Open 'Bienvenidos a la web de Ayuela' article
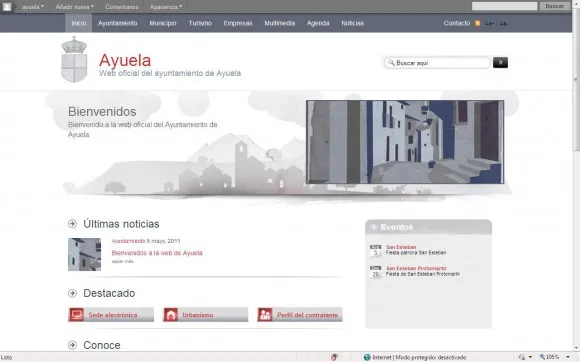580x362 pixels. pyautogui.click(x=157, y=253)
